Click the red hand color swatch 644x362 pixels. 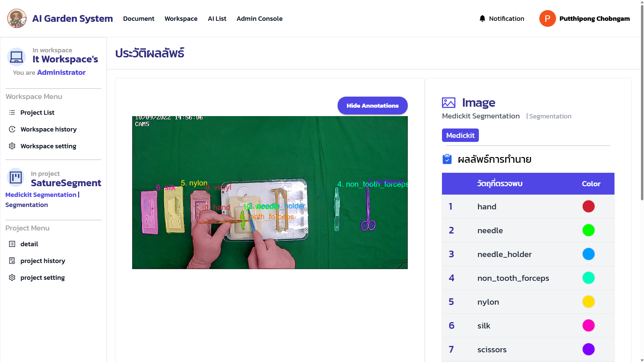click(x=588, y=206)
